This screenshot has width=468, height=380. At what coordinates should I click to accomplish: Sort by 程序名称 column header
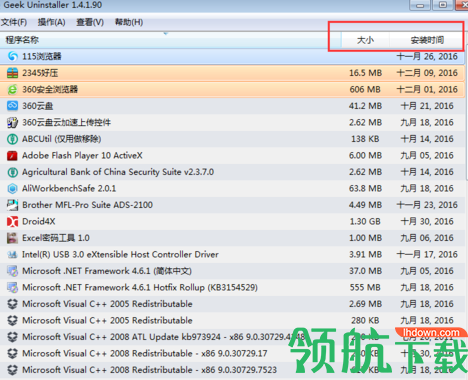tap(170, 40)
